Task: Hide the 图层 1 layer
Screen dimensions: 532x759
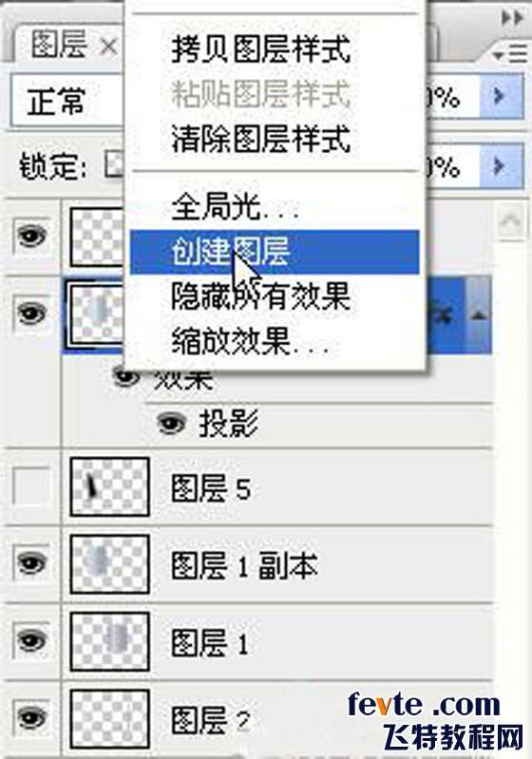Action: tap(31, 641)
